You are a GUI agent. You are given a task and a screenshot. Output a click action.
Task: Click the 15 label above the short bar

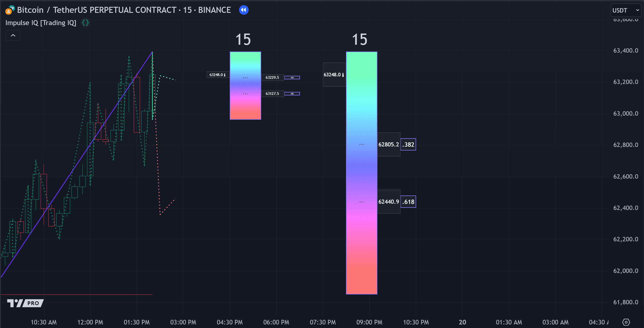click(243, 40)
